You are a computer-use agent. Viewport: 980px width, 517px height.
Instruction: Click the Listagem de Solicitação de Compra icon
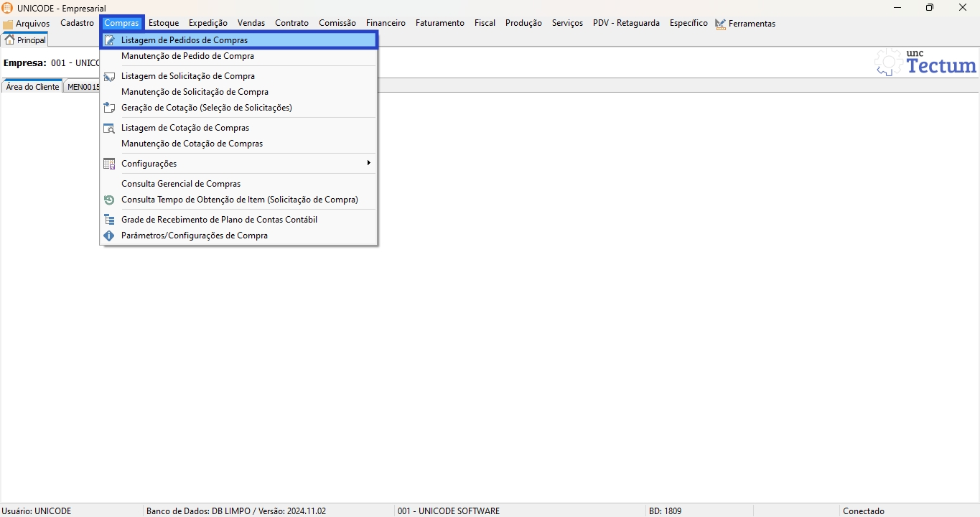[x=109, y=76]
